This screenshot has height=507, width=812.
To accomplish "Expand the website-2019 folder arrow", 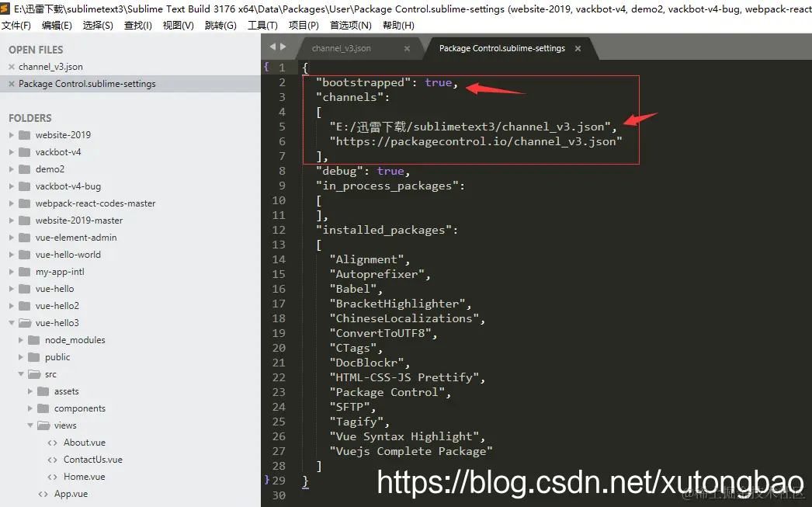I will [x=12, y=135].
